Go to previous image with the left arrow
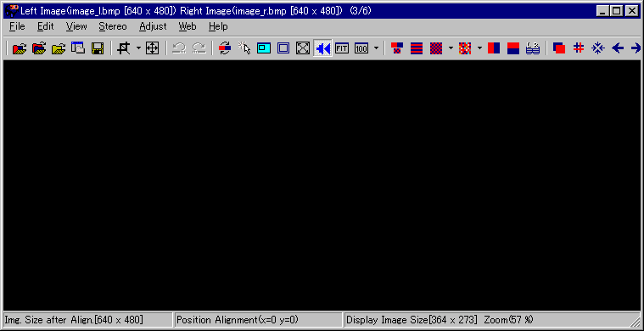Viewport: 644px width, 331px height. [618, 48]
